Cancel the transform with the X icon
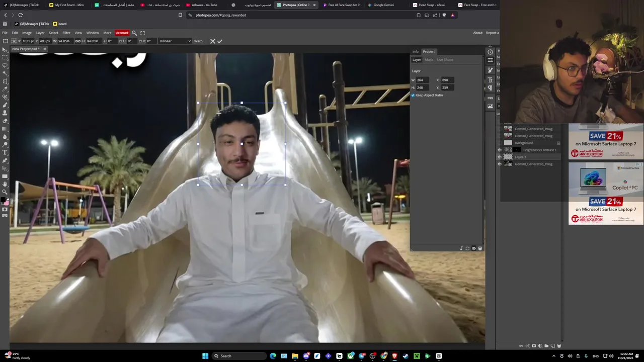 (212, 41)
